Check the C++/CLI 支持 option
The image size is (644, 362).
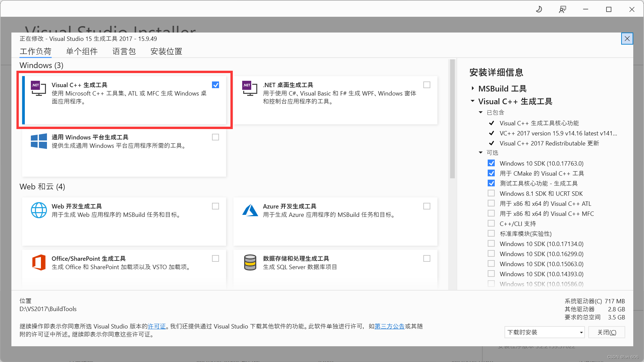tap(491, 224)
